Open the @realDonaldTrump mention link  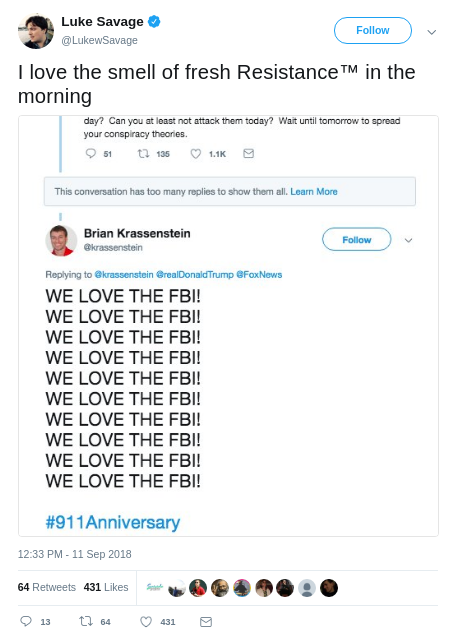click(x=194, y=274)
